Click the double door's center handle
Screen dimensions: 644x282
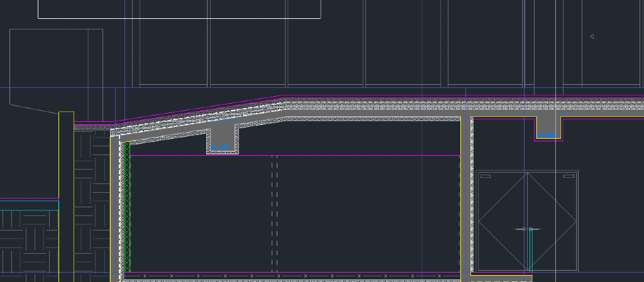coord(527,229)
